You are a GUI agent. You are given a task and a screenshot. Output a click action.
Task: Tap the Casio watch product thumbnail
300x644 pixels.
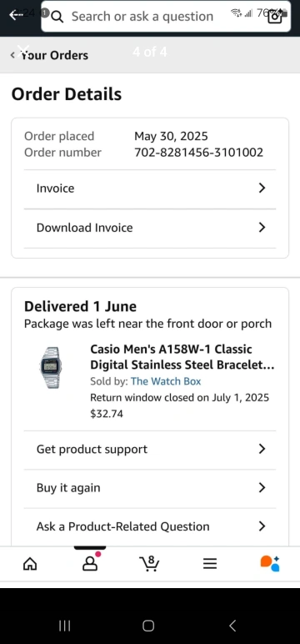pos(51,368)
